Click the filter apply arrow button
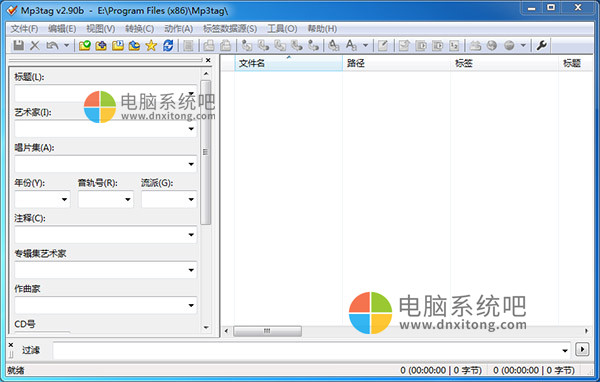This screenshot has width=600, height=382. click(x=582, y=349)
